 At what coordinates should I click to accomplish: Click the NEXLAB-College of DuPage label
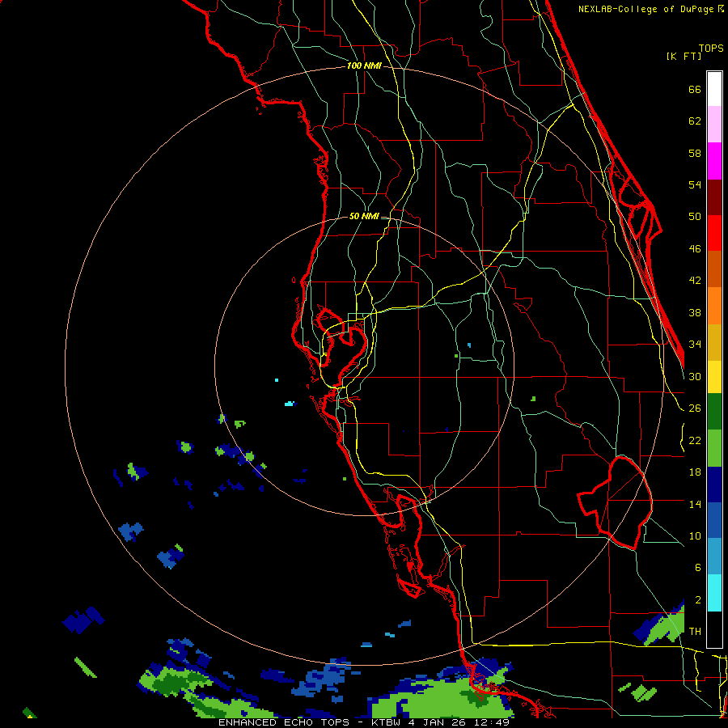tap(645, 9)
